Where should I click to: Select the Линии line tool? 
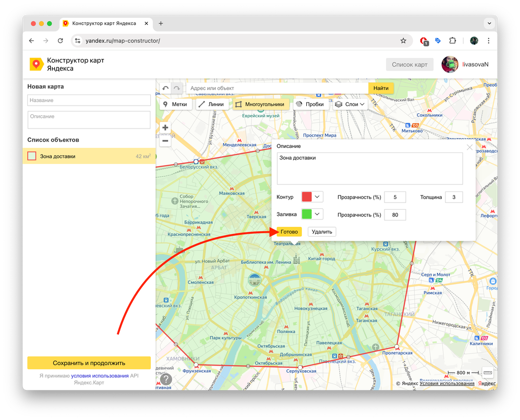click(211, 104)
